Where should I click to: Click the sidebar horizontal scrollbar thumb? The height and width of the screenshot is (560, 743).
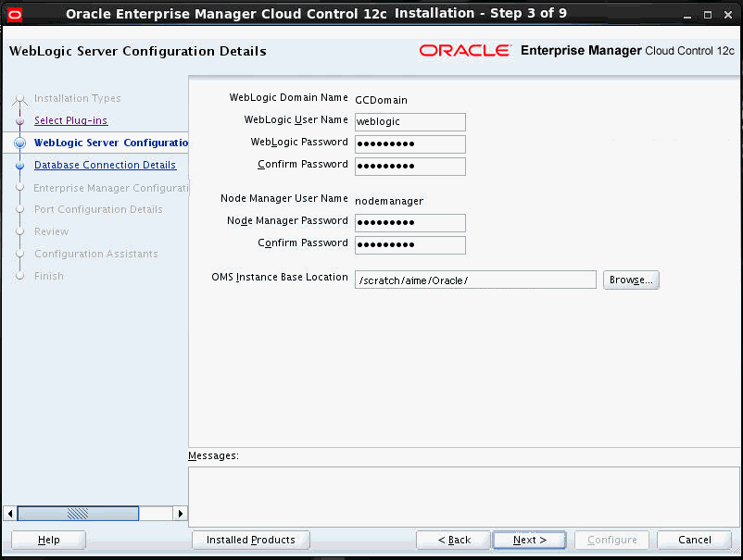(78, 513)
